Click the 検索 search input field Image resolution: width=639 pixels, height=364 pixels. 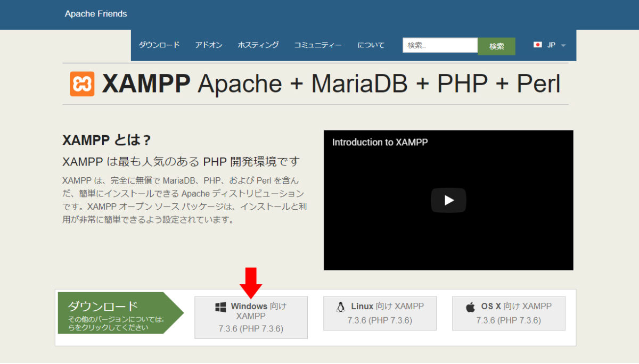[x=440, y=45]
